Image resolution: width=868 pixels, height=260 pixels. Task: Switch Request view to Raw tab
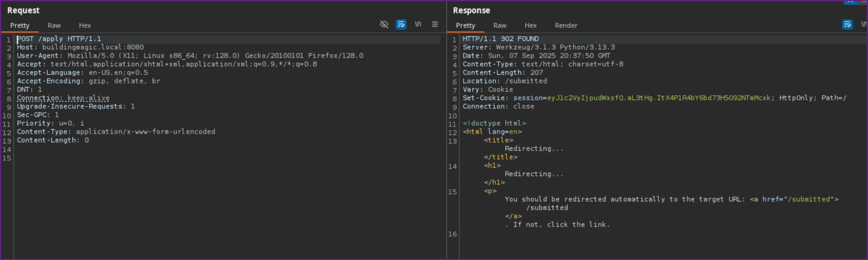[54, 26]
